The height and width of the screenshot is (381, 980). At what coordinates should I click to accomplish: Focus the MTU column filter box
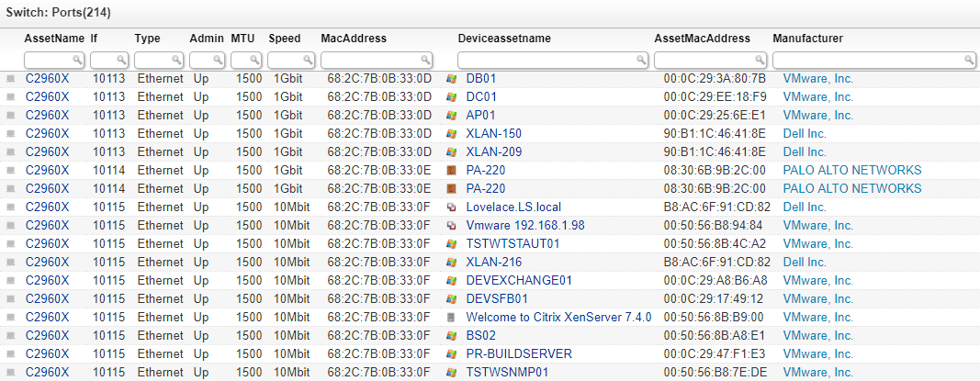(246, 60)
